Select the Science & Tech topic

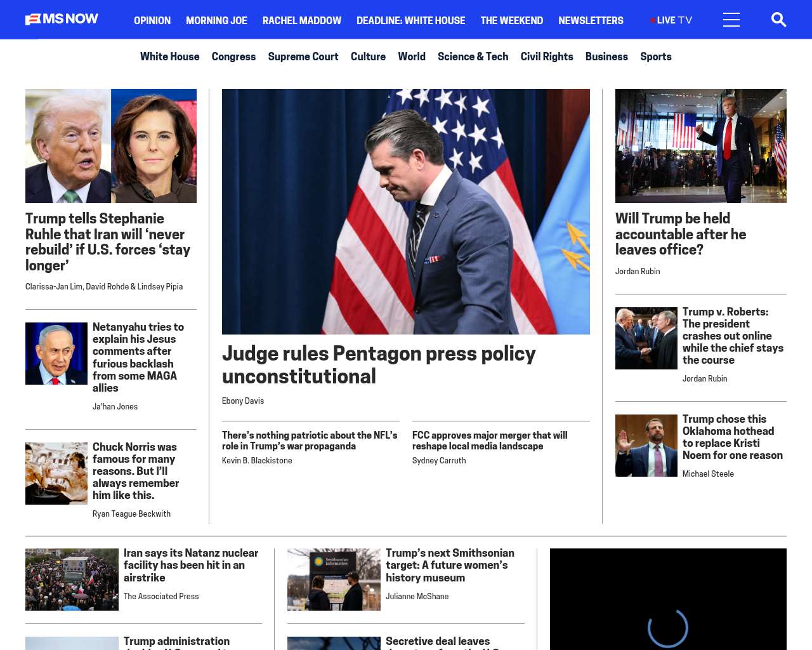point(473,56)
